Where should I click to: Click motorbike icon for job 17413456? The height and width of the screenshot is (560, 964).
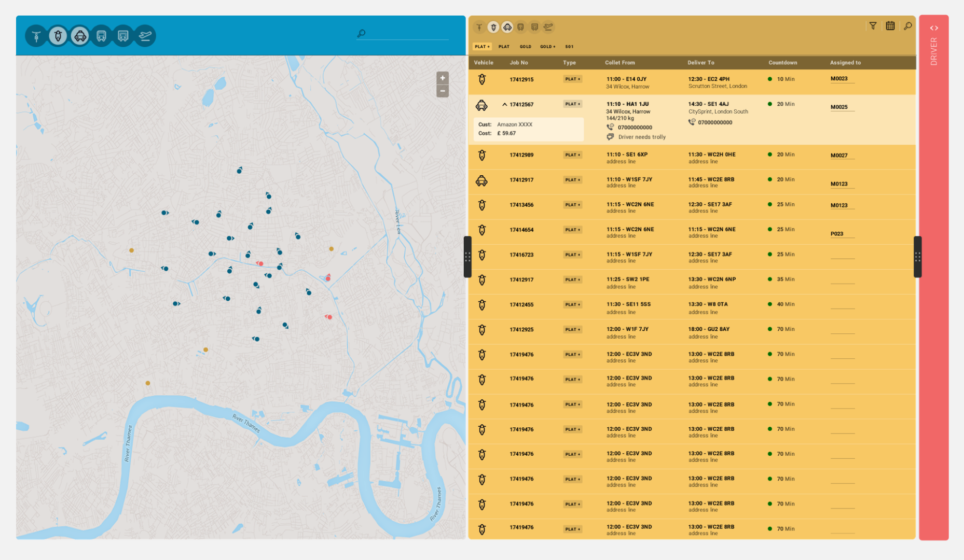pyautogui.click(x=482, y=205)
